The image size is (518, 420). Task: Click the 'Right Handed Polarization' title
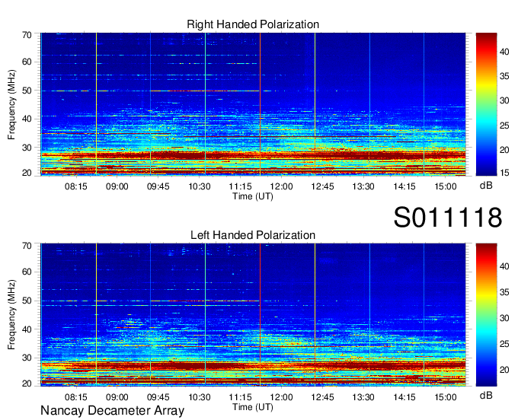pyautogui.click(x=253, y=24)
